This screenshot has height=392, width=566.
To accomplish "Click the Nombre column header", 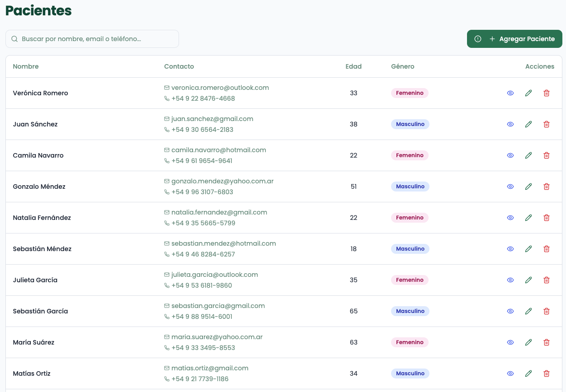I will pos(26,66).
